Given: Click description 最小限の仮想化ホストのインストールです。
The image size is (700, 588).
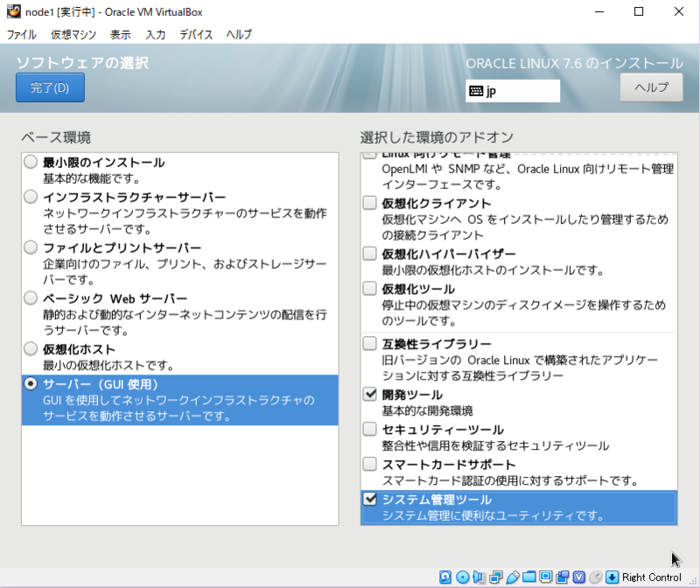Looking at the screenshot, I should point(493,270).
